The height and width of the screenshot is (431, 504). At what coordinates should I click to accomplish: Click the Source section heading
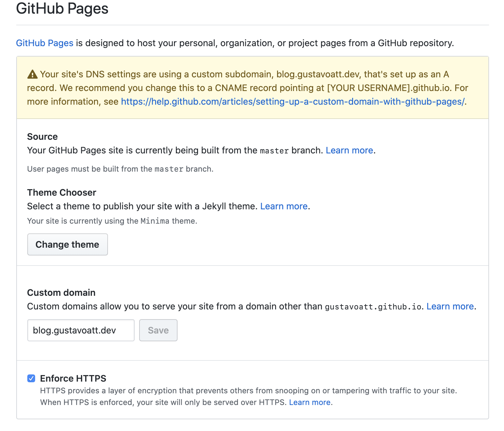pos(42,137)
